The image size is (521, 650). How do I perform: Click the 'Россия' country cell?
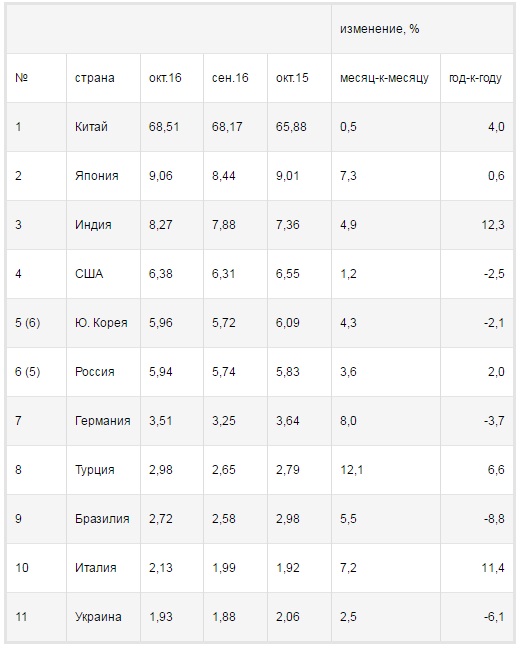click(x=103, y=371)
